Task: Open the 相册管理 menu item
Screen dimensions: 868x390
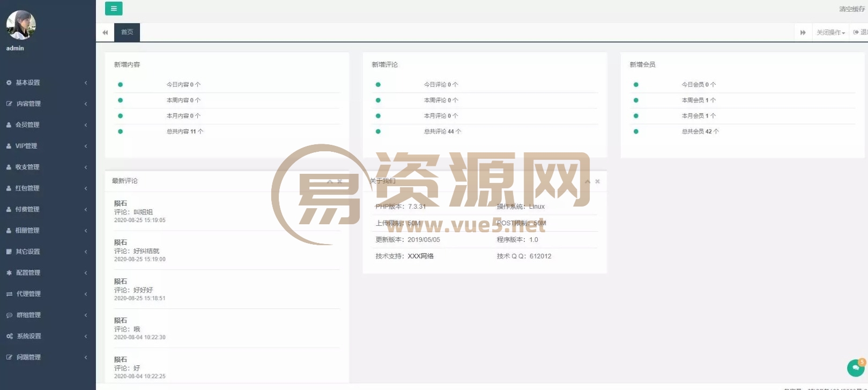Action: [48, 231]
